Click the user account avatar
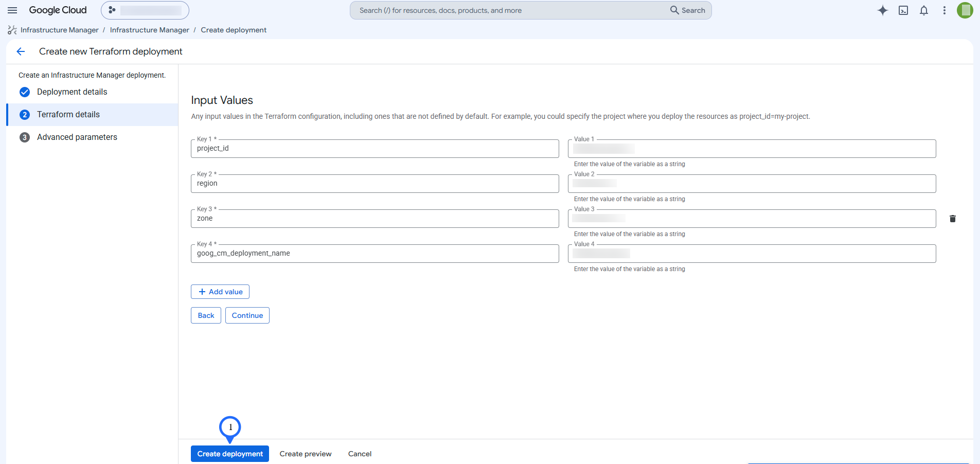This screenshot has width=980, height=464. pyautogui.click(x=965, y=10)
